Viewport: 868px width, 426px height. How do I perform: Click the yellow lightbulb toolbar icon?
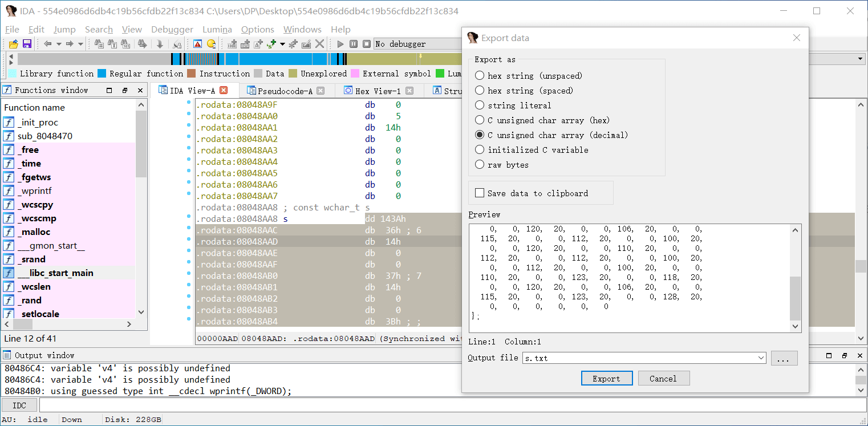[212, 44]
